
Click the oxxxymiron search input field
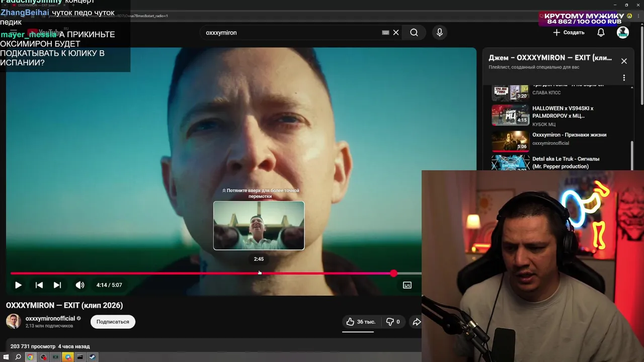pos(292,33)
